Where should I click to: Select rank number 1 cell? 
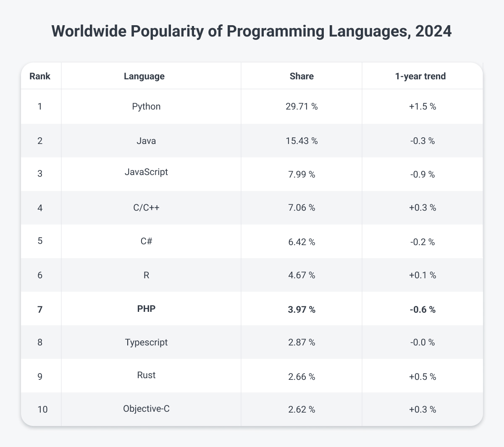coord(40,107)
